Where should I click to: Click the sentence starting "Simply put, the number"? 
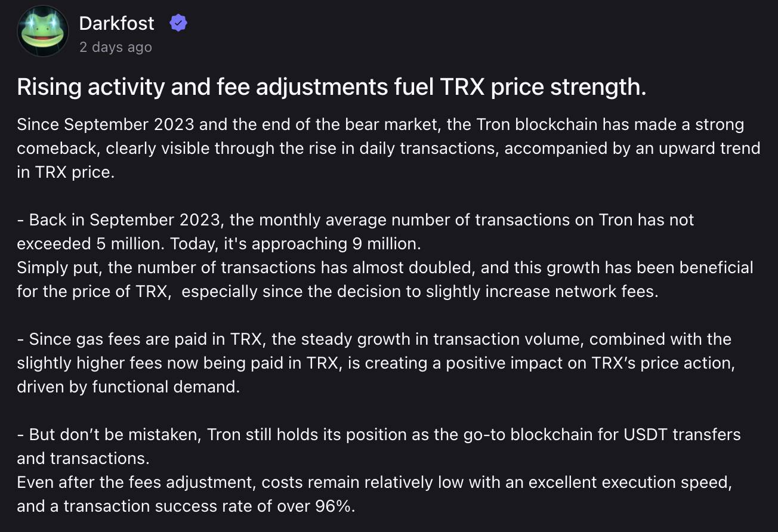click(x=385, y=280)
